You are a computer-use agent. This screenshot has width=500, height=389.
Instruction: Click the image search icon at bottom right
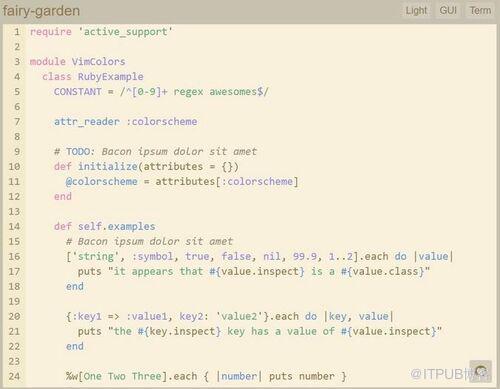(x=480, y=371)
